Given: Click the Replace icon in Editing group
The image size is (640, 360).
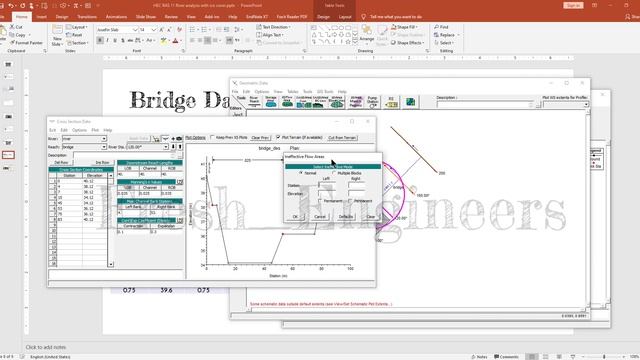Looking at the screenshot, I should point(436,35).
